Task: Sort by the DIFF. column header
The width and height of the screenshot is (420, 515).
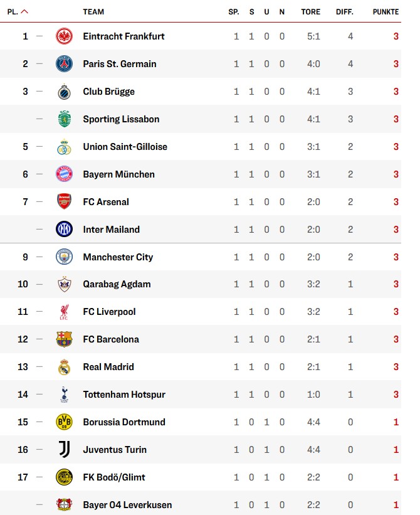Action: point(345,12)
